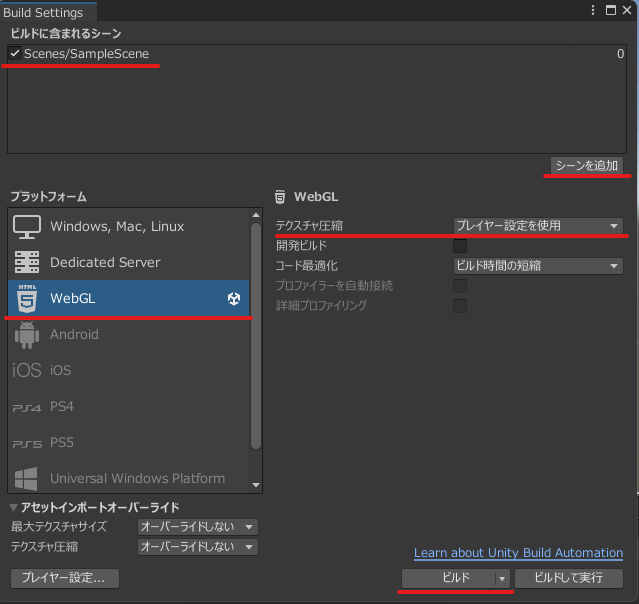
Task: Select the Scenes/SampleScene entry text
Action: [x=86, y=54]
